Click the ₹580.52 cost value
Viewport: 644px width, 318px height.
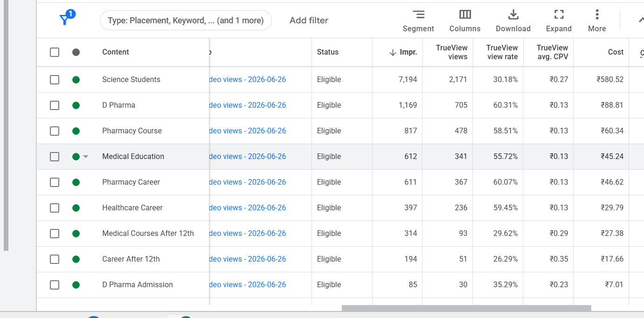(x=610, y=80)
